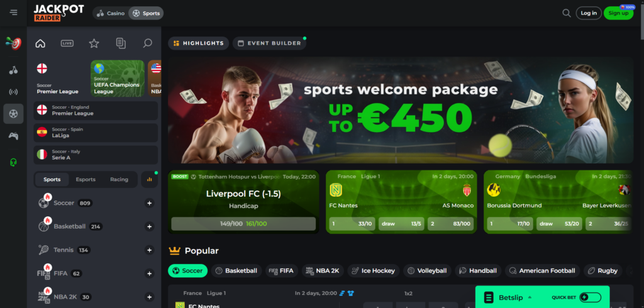Image resolution: width=644 pixels, height=308 pixels.
Task: Click the home icon in sports panel
Action: (x=40, y=43)
